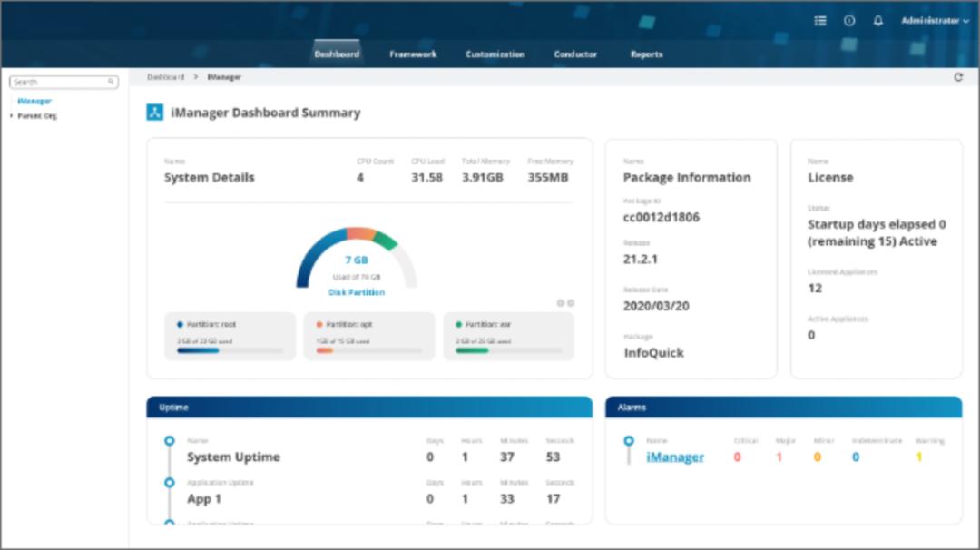The image size is (980, 550).
Task: Click the Dashboard breadcrumb link
Action: coord(165,78)
